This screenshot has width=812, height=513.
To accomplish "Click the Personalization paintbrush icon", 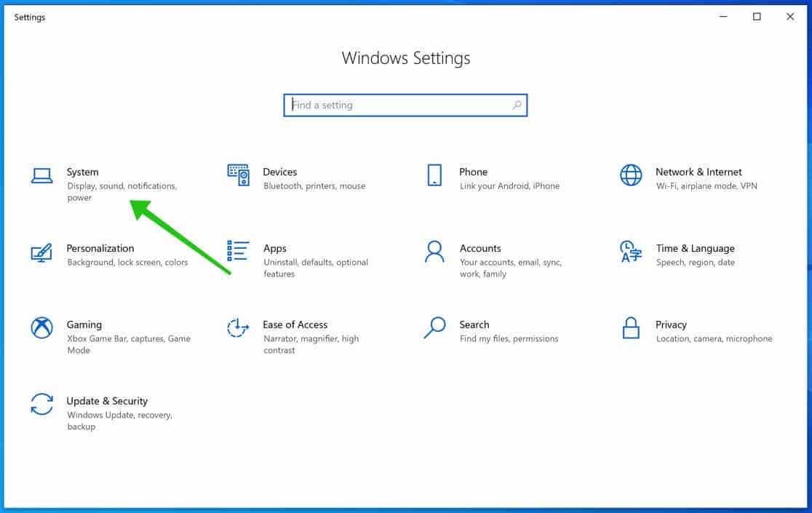I will click(x=41, y=252).
